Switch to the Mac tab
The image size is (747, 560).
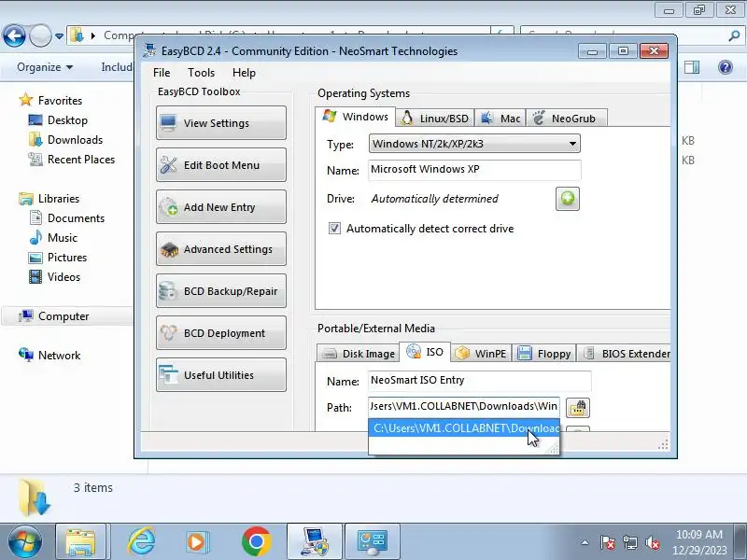pyautogui.click(x=500, y=119)
